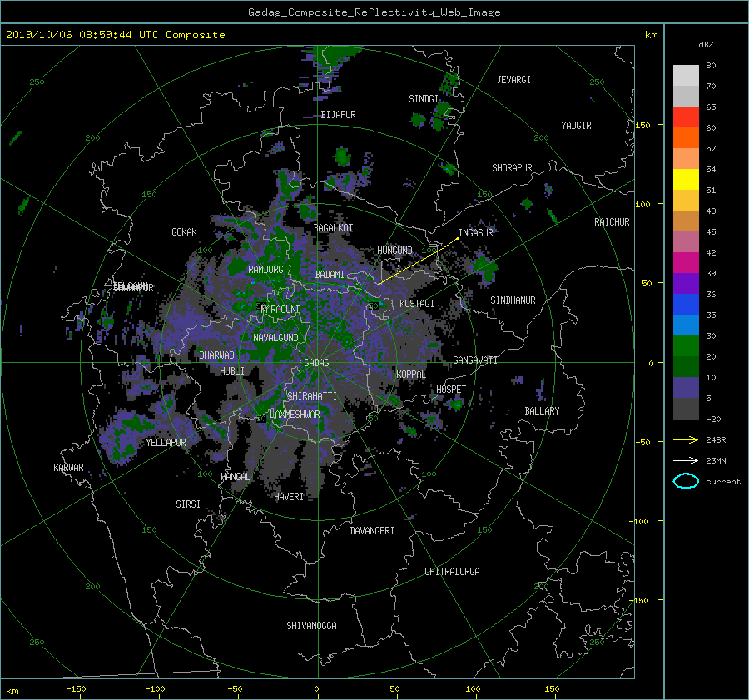Select the dark orange 60-57 dBZ swatch

(x=686, y=137)
